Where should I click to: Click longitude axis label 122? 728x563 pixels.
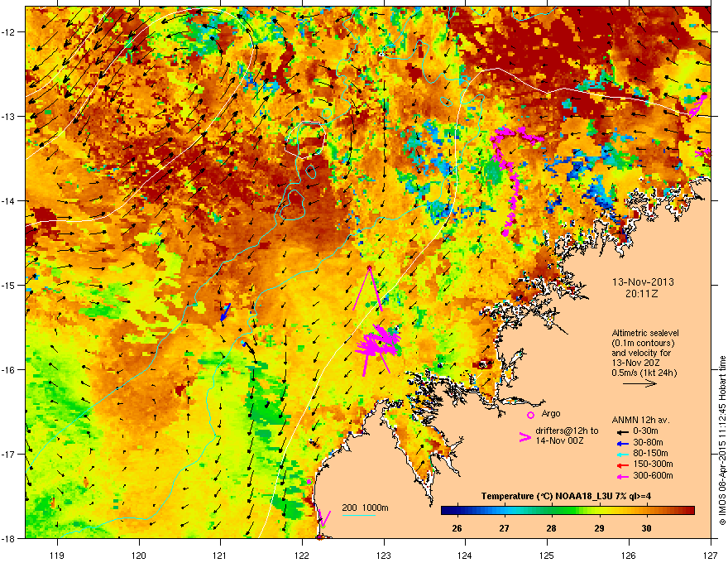302,555
